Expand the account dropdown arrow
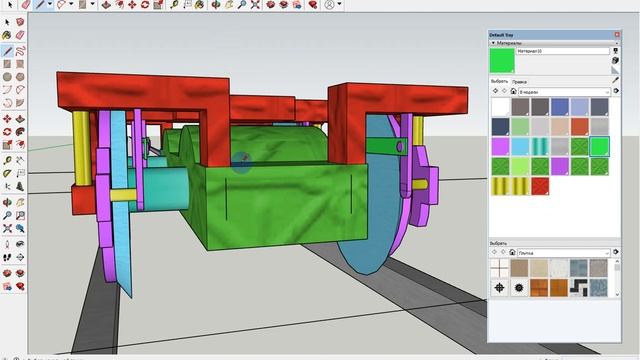 pos(339,4)
